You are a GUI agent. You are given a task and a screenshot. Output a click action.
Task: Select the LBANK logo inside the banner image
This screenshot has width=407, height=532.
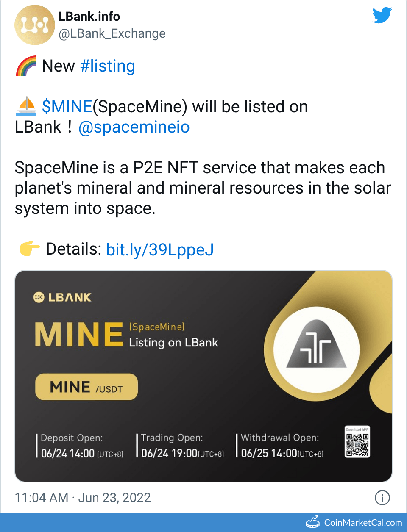(x=62, y=297)
